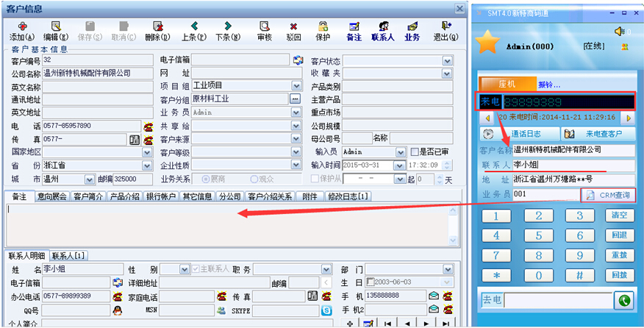The height and width of the screenshot is (328, 644).
Task: Click the QQ penguin icon
Action: pyautogui.click(x=117, y=310)
